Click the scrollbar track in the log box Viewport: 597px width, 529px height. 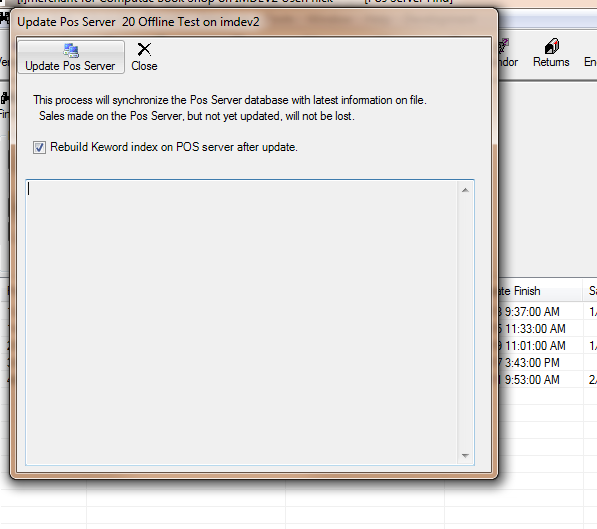pyautogui.click(x=465, y=323)
